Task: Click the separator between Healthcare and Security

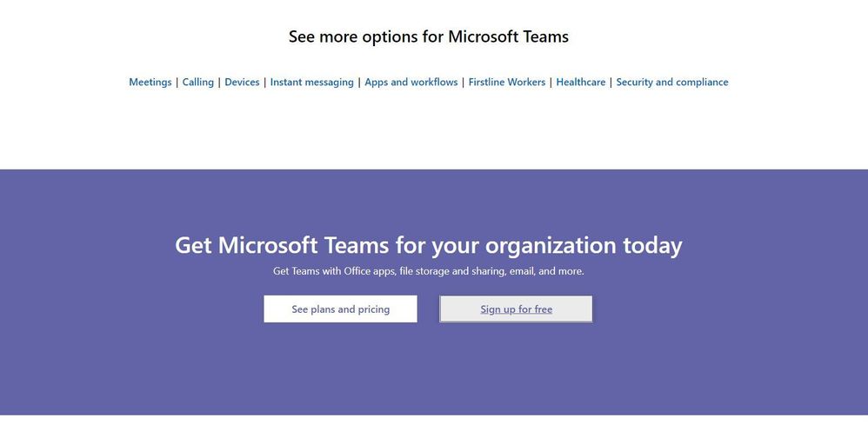Action: [611, 83]
